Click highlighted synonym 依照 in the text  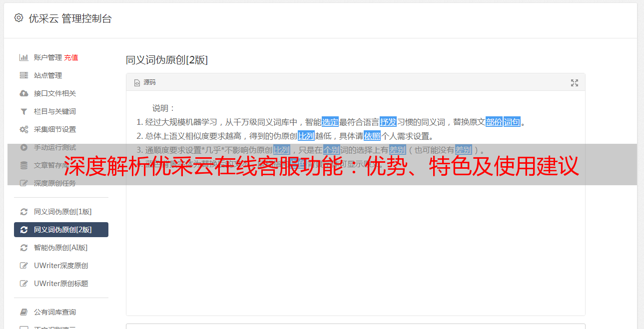click(372, 136)
